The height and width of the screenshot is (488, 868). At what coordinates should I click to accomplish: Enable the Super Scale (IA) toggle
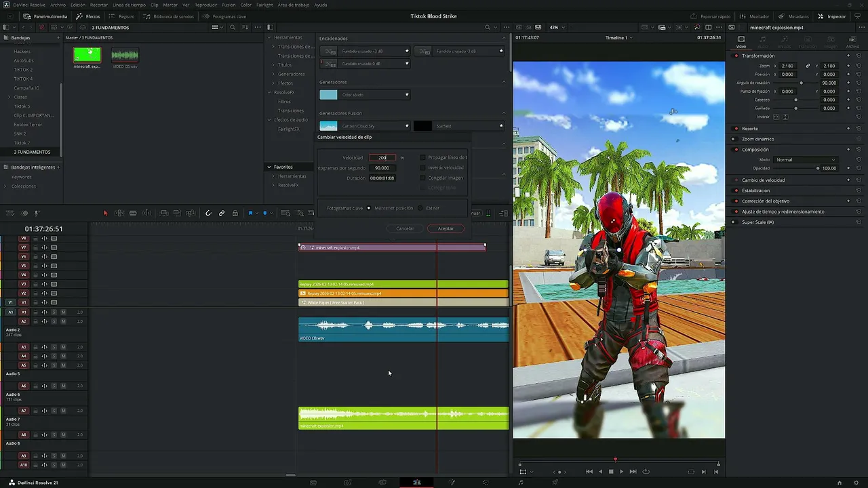pos(734,222)
